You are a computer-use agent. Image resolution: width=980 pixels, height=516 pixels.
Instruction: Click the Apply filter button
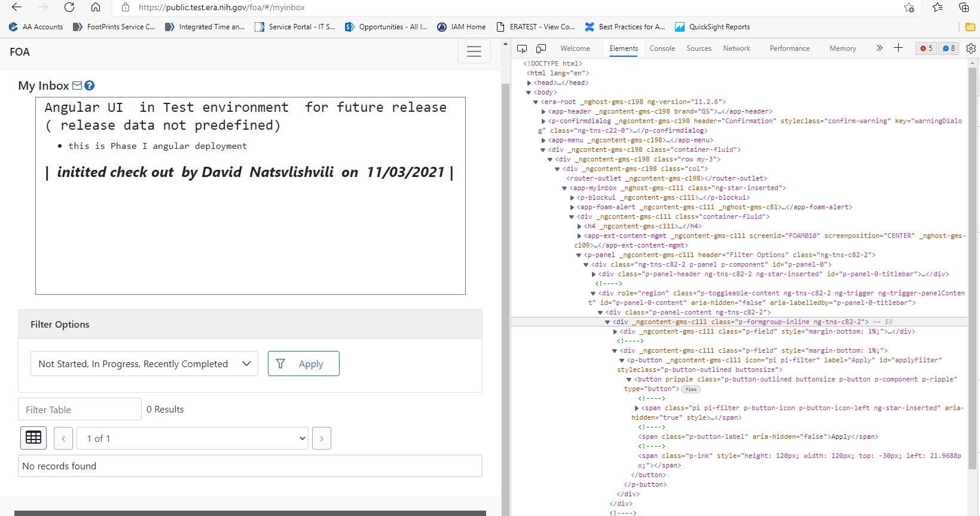pyautogui.click(x=303, y=364)
